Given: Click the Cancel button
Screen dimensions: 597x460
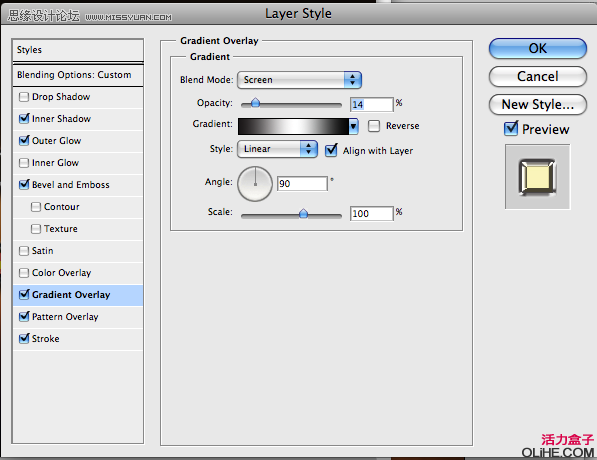Looking at the screenshot, I should [538, 77].
